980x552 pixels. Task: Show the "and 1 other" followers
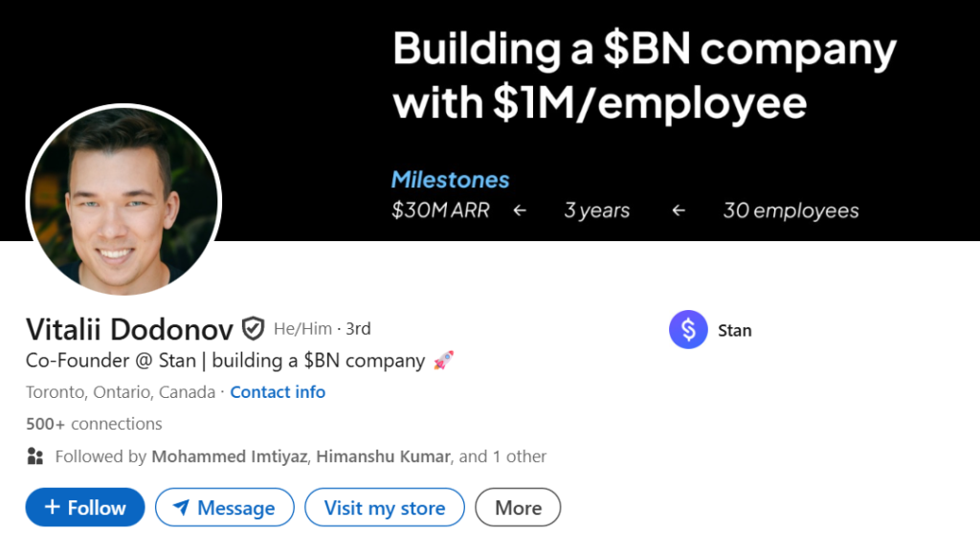(503, 456)
